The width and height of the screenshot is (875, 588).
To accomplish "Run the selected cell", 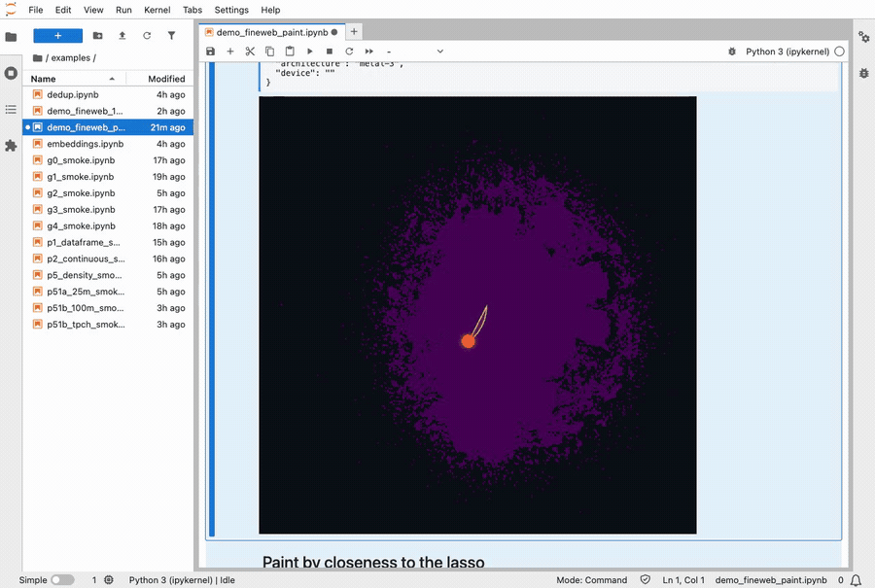I will [310, 52].
